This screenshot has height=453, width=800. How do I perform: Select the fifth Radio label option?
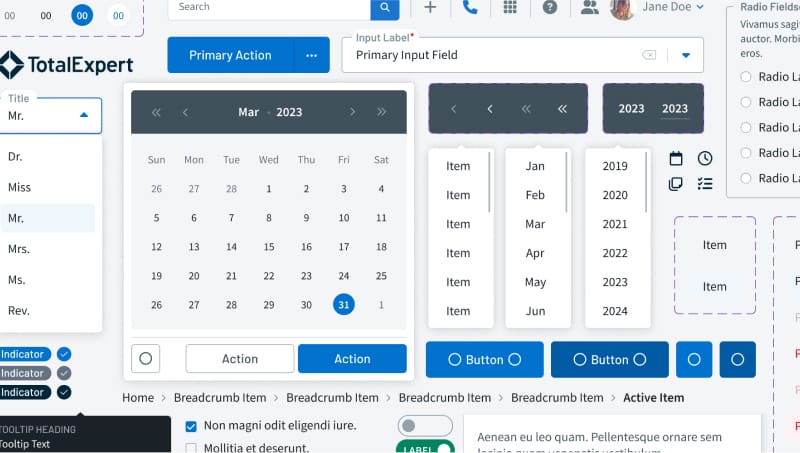click(x=745, y=178)
